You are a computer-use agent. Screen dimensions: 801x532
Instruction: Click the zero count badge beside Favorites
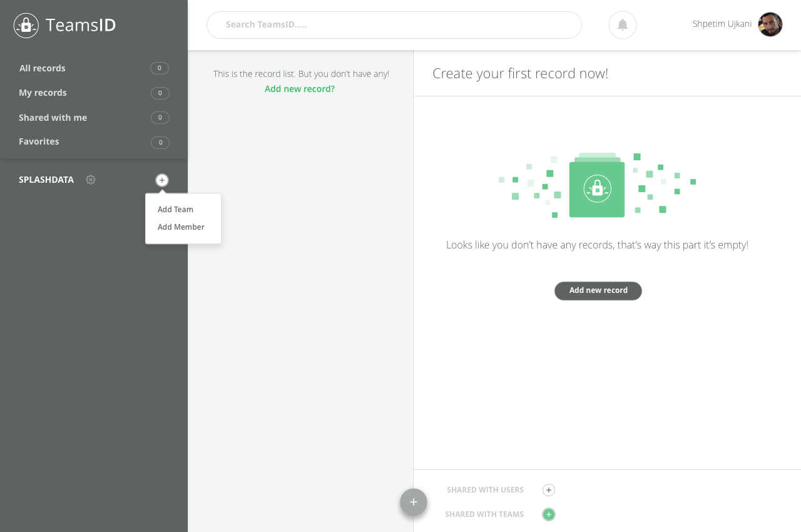[x=160, y=142]
